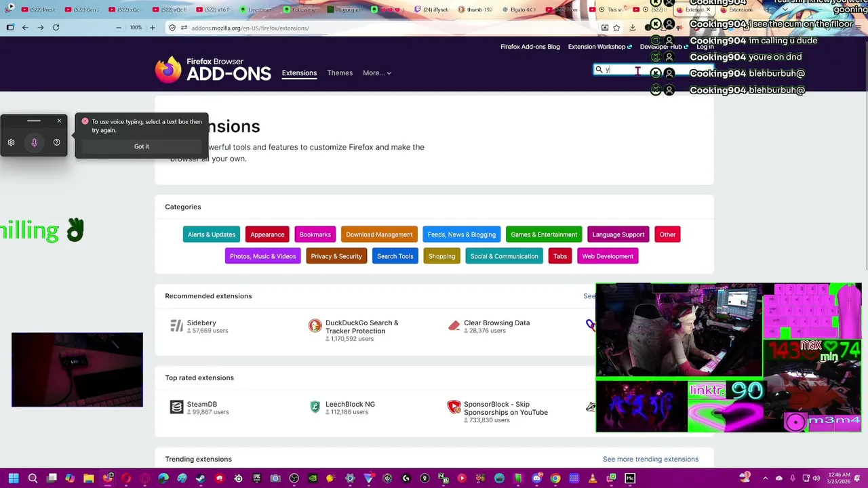Viewport: 868px width, 488px height.
Task: Switch to the (24) iffynek Twitch tab
Action: tap(432, 10)
